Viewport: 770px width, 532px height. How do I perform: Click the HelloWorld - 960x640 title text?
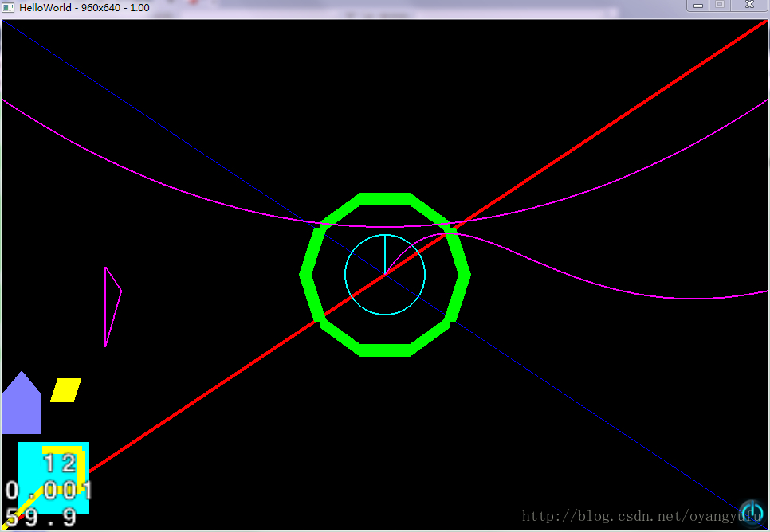click(84, 8)
